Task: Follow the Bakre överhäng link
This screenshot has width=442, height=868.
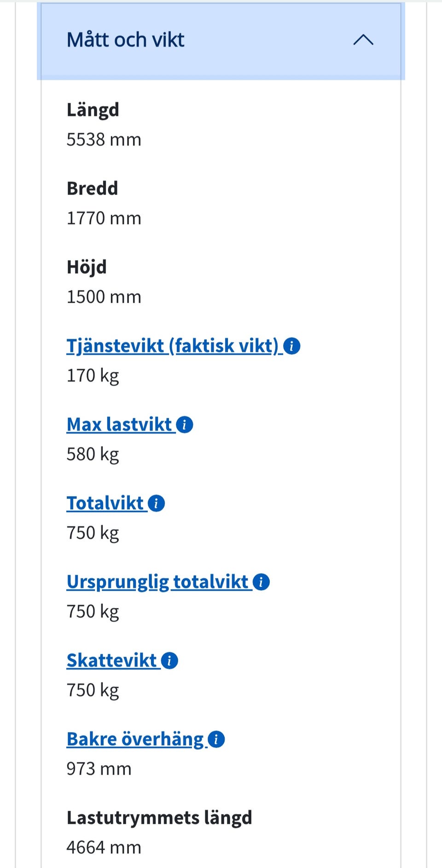Action: click(135, 739)
